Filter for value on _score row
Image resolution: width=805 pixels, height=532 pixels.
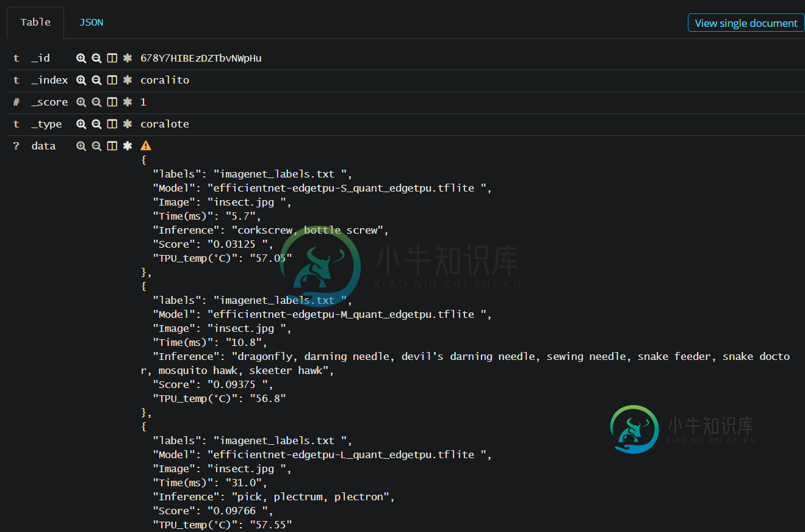[81, 102]
